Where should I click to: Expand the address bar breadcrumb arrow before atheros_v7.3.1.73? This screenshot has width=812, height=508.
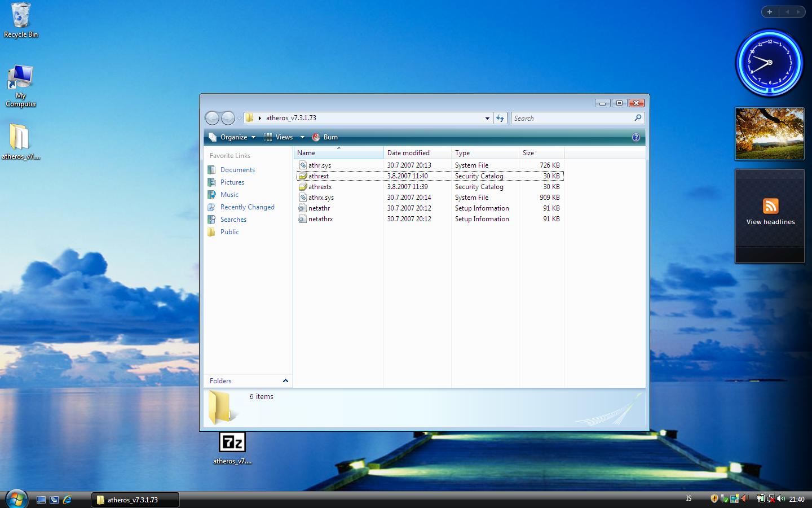click(260, 118)
